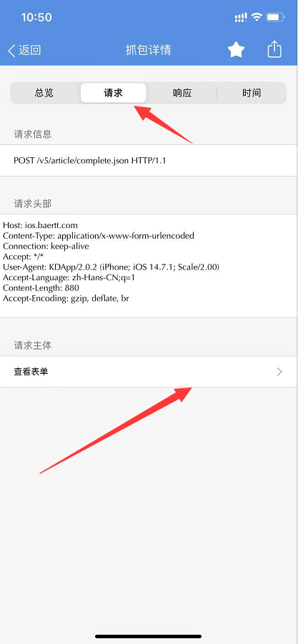Tap the Host: ios.baertt.com header line
This screenshot has width=298, height=644.
click(x=40, y=225)
